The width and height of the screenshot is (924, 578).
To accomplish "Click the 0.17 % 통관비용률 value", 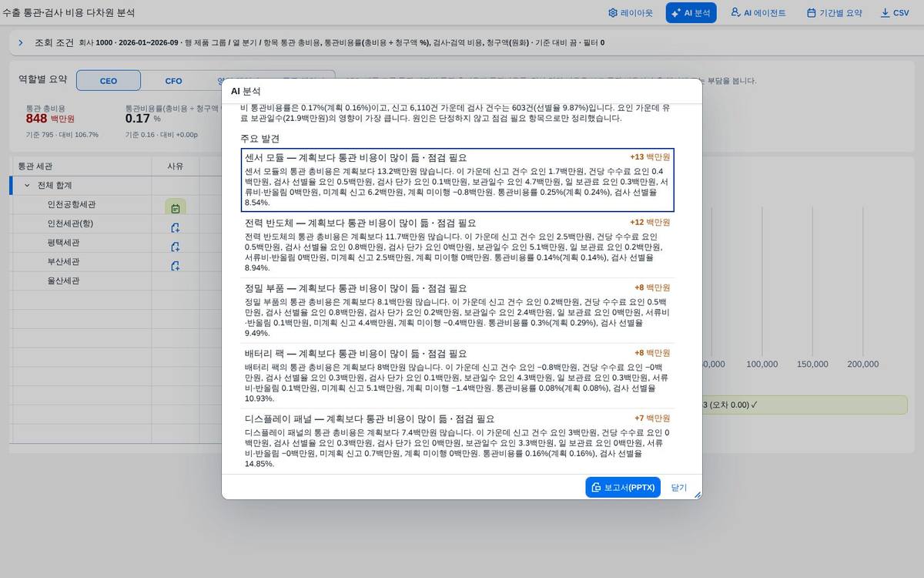I will 143,119.
